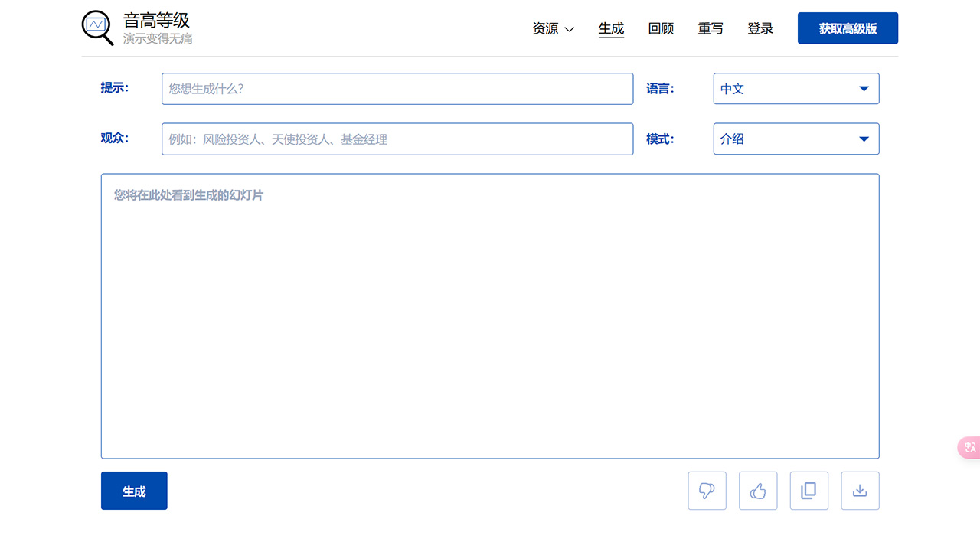980x542 pixels.
Task: Click the 登录 link
Action: coord(760,28)
